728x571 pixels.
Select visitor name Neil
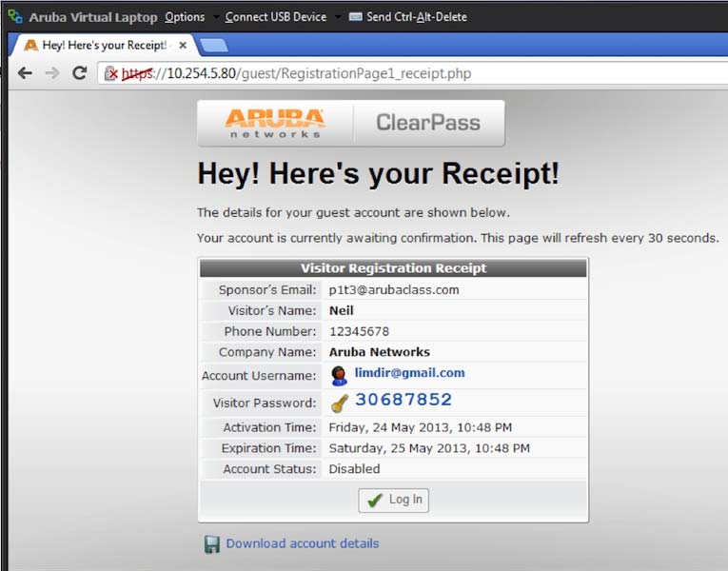point(342,310)
